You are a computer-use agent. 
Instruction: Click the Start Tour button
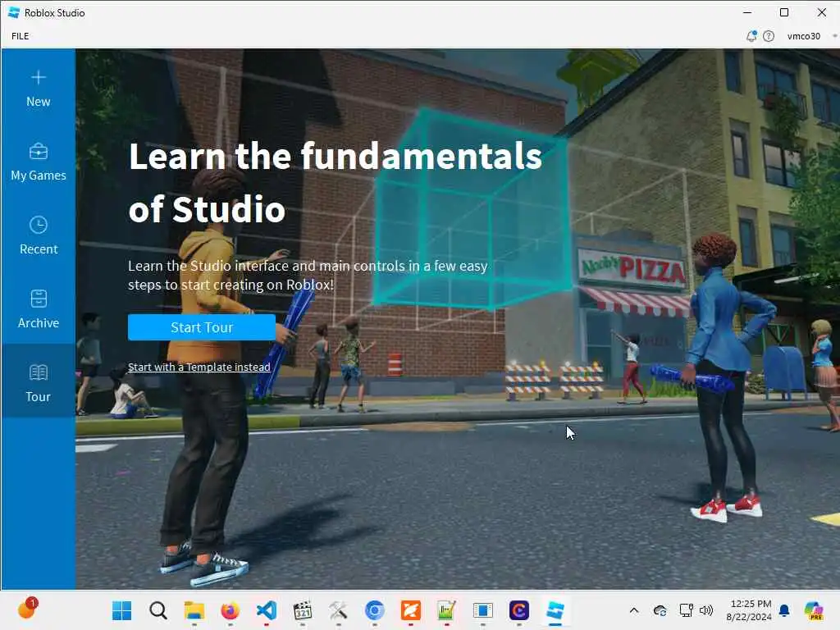pyautogui.click(x=202, y=327)
